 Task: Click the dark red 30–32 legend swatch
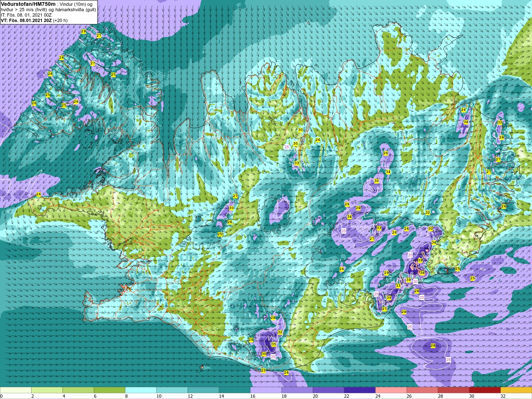point(485,390)
